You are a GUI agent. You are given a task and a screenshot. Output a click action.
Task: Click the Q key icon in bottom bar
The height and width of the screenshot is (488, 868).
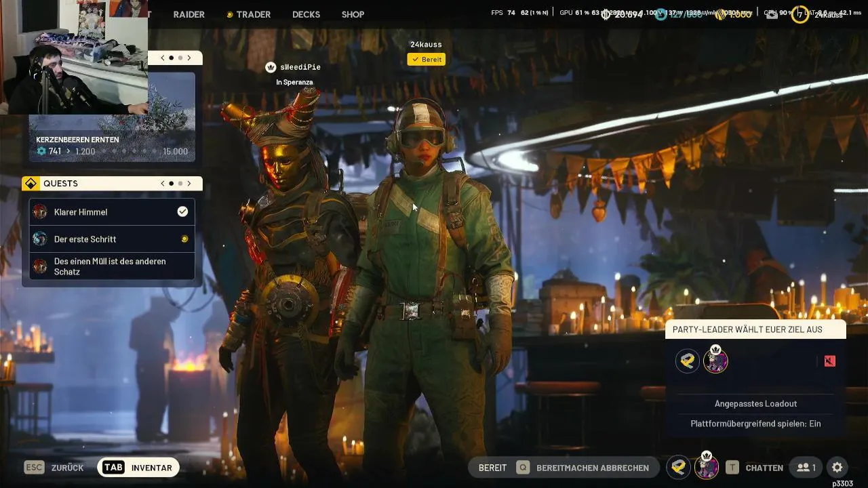[x=523, y=468]
